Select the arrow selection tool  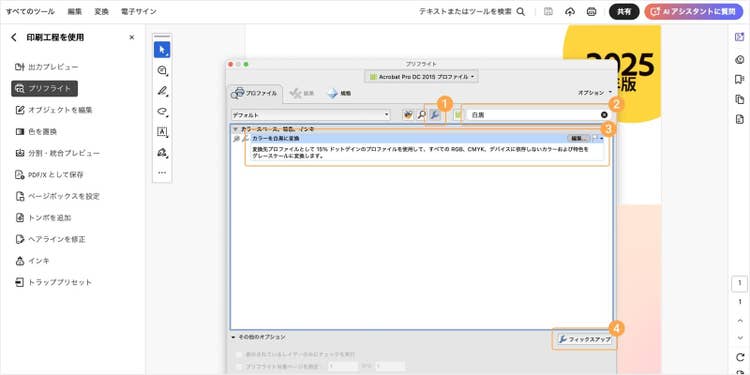tap(162, 49)
